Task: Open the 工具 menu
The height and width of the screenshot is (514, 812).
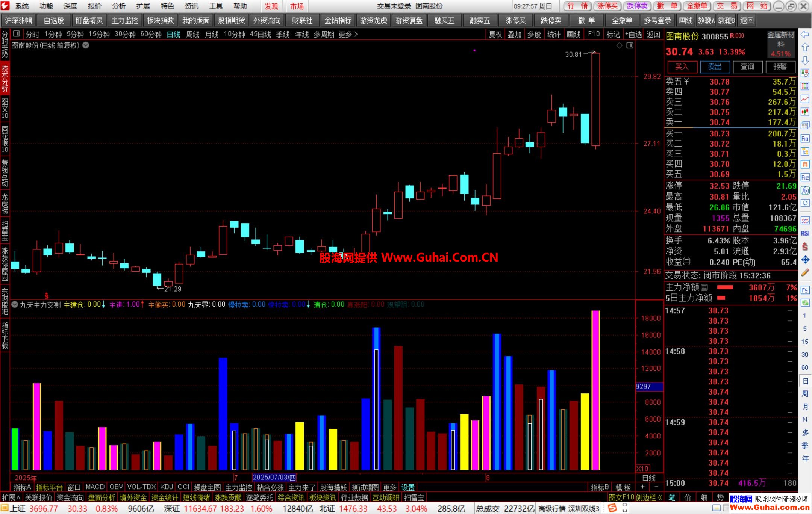Action: tap(216, 6)
